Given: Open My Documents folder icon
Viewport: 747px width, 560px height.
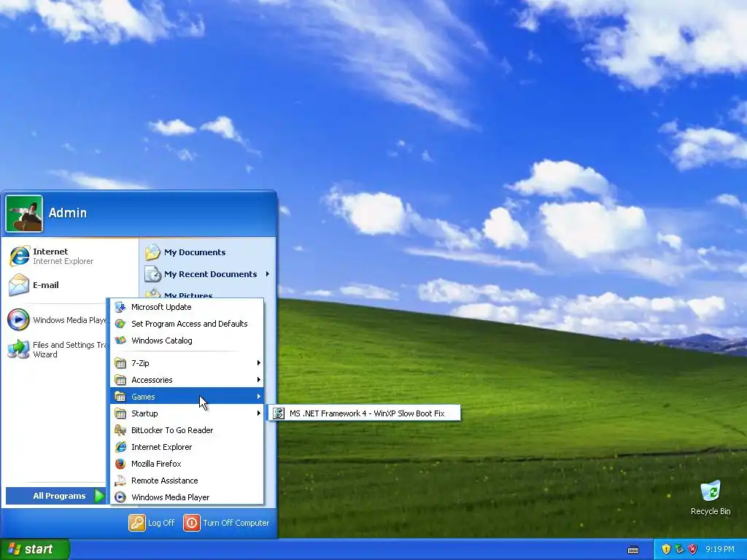Looking at the screenshot, I should click(153, 252).
